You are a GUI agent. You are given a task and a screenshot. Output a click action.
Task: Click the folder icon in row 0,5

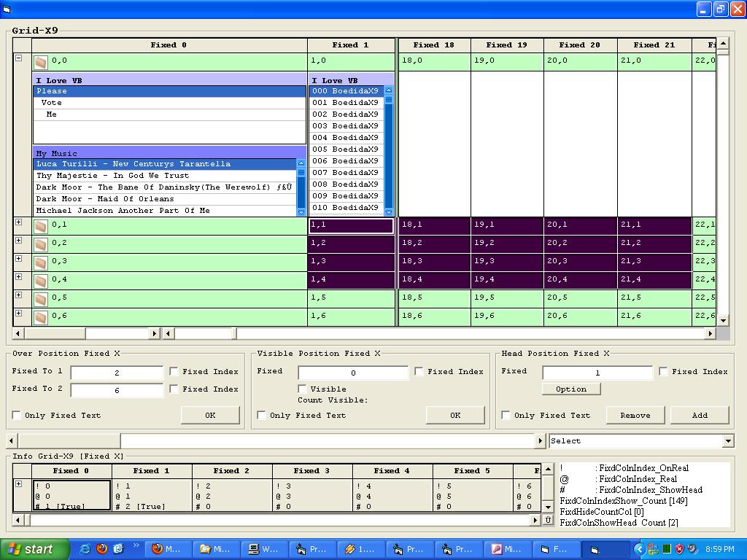[x=41, y=299]
